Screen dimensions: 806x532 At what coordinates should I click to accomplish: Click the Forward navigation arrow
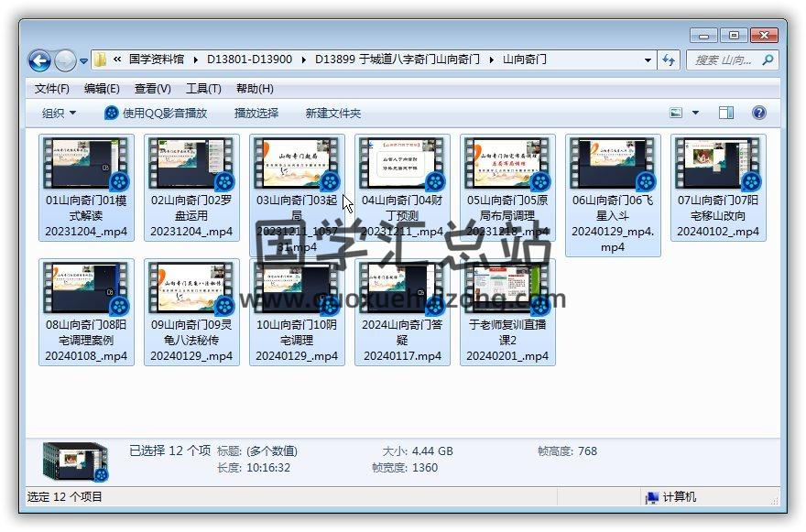(65, 60)
